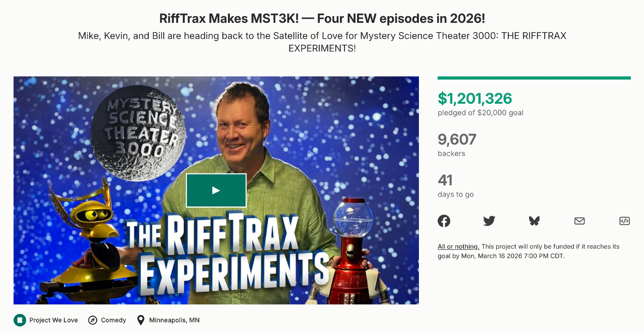
Task: Share project via email icon
Action: click(x=580, y=221)
